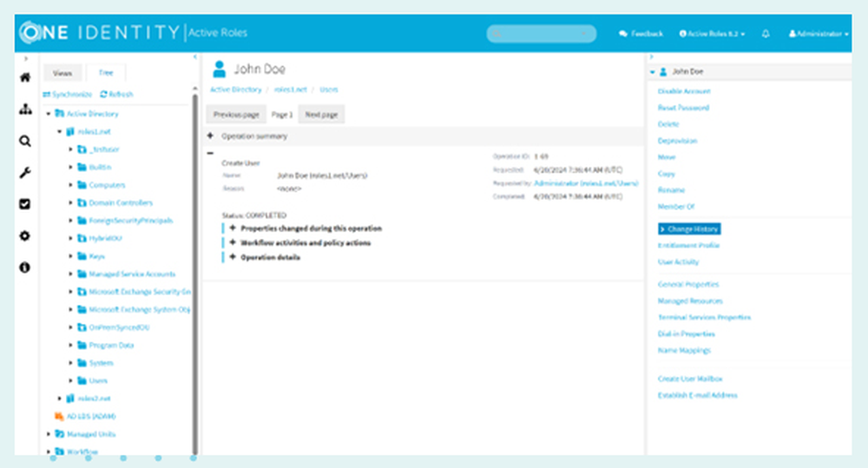Click the notifications bell icon
The width and height of the screenshot is (868, 468).
point(766,34)
